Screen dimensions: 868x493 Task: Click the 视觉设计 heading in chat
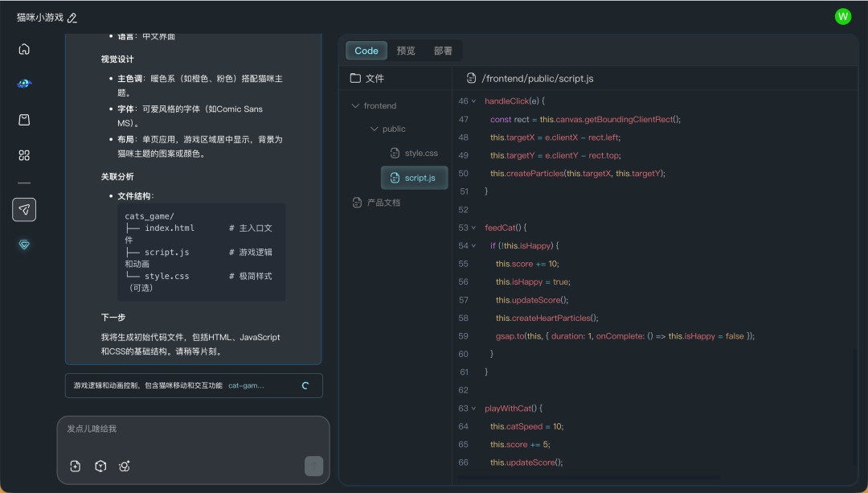(117, 60)
